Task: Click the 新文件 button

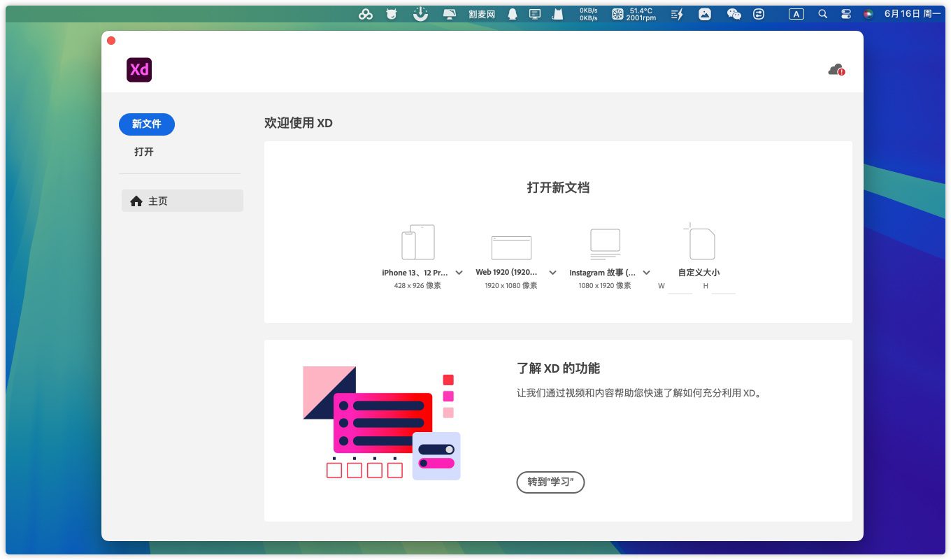Action: click(x=147, y=124)
